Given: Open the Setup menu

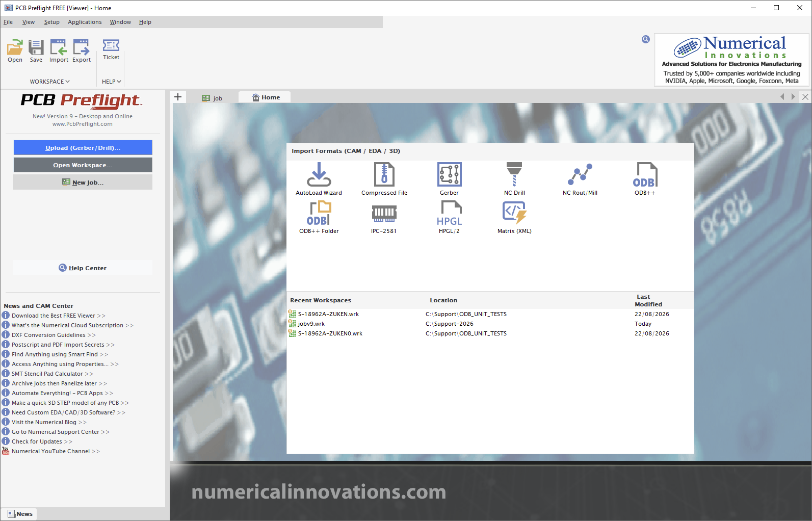Looking at the screenshot, I should click(x=51, y=22).
